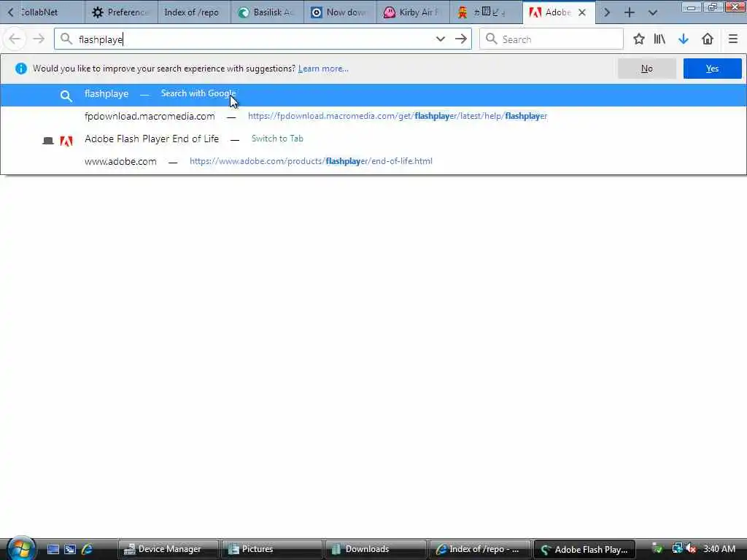Open the Index of /repo taskbar window
747x560 pixels.
pos(480,549)
